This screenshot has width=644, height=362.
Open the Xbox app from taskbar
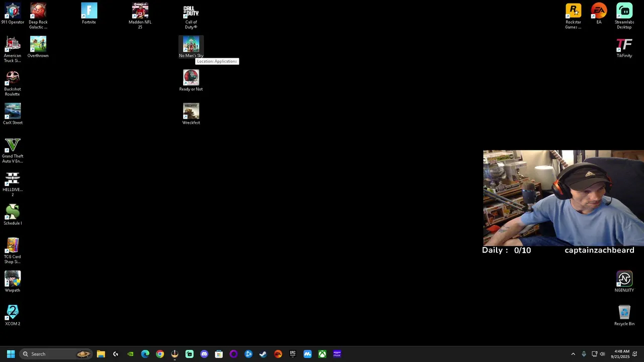pos(322,354)
